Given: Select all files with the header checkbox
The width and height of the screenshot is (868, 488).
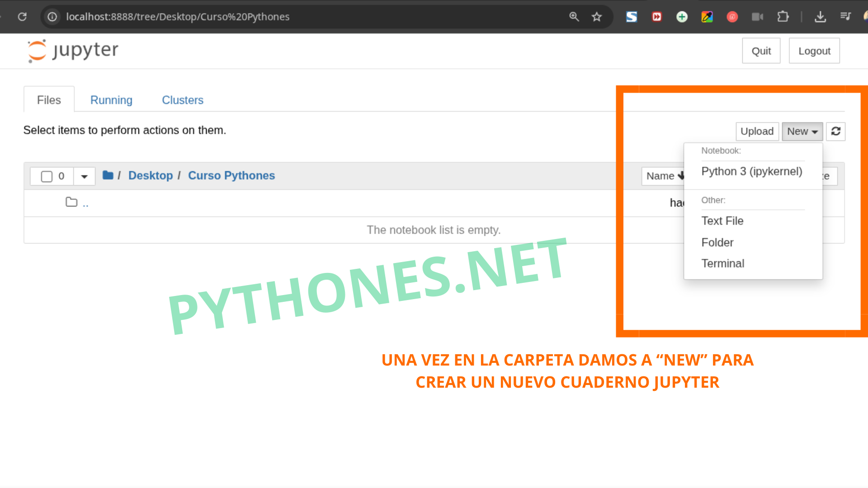Looking at the screenshot, I should point(47,176).
